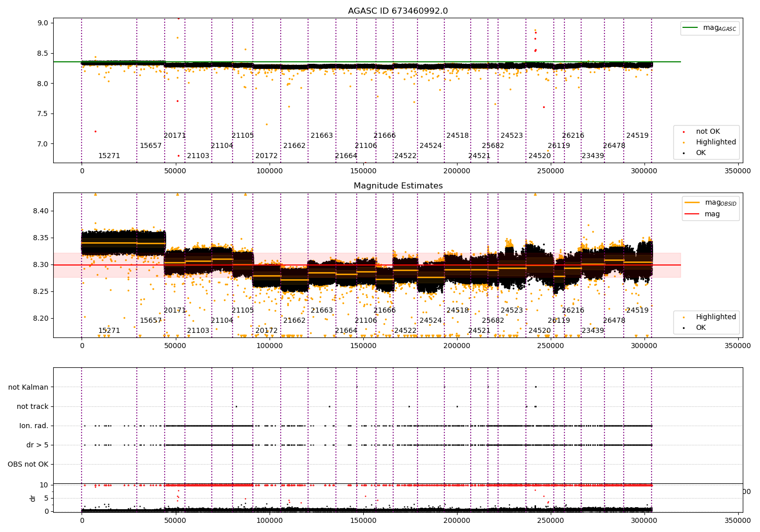Screen dimensions: 760x532
Task: Click the 'not OK' legend entry
Action: click(x=708, y=131)
